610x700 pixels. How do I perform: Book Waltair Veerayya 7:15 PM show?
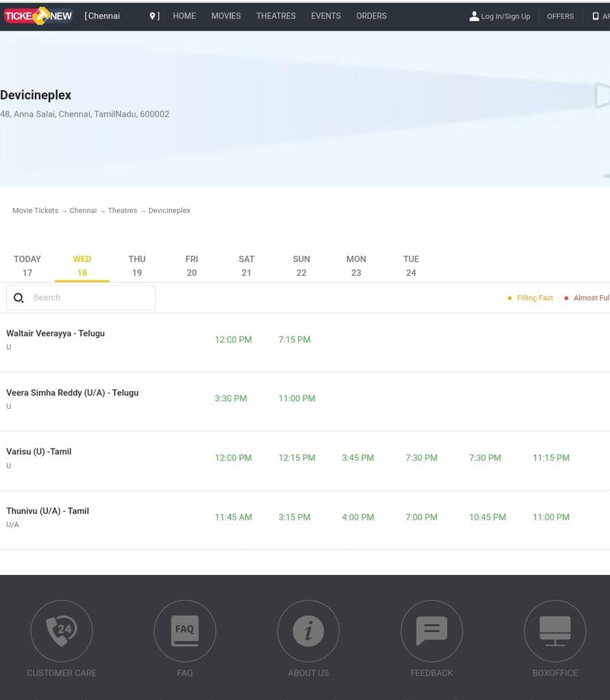(294, 340)
